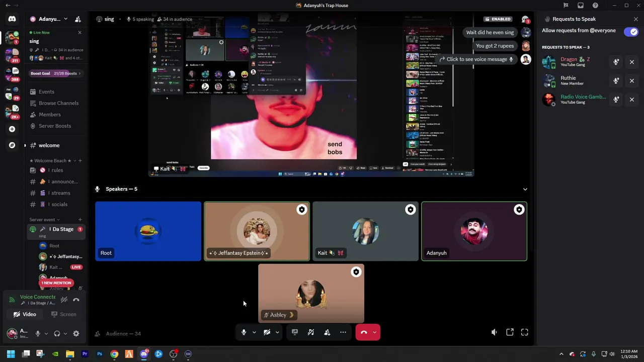Start Screen share in voice panel
Viewport: 644px width, 362px height.
[64, 314]
